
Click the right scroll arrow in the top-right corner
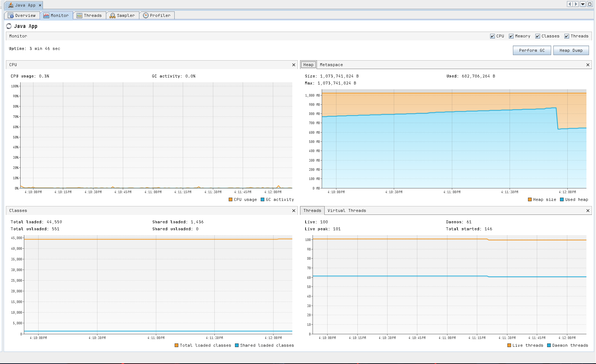tap(576, 4)
